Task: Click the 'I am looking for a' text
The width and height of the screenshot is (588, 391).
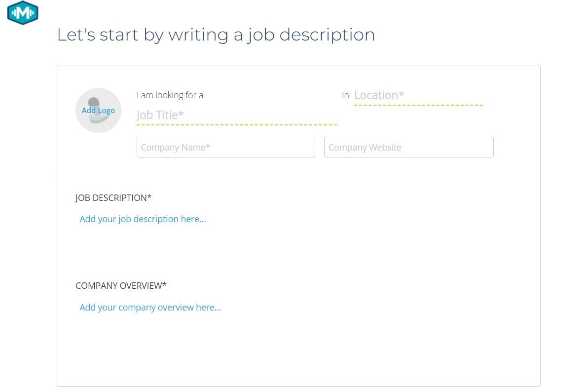Action: (170, 95)
